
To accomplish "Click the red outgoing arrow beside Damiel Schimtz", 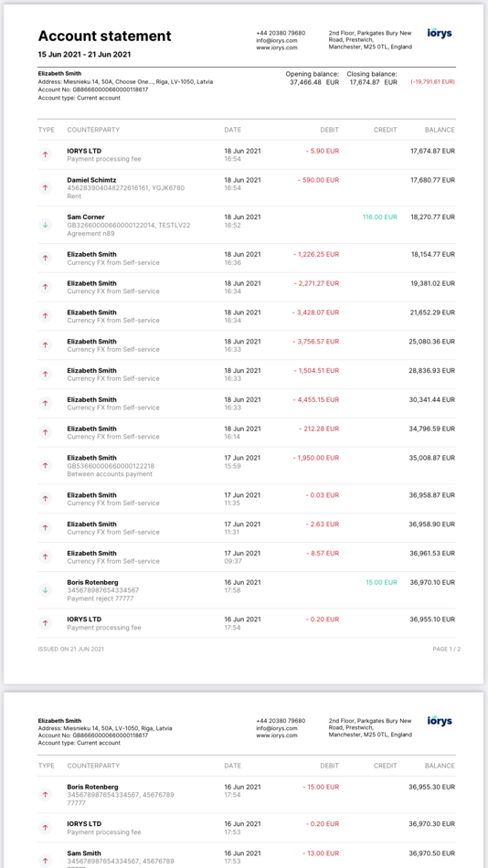I will (46, 187).
